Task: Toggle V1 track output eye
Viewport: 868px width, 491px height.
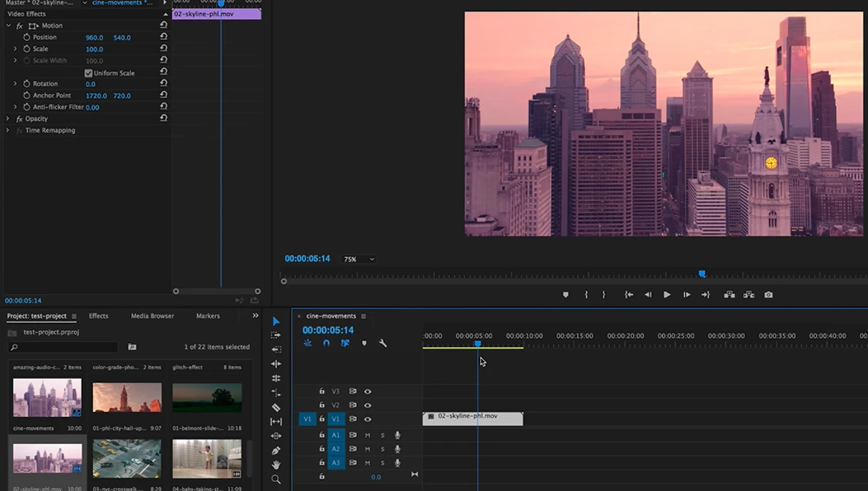Action: click(368, 419)
